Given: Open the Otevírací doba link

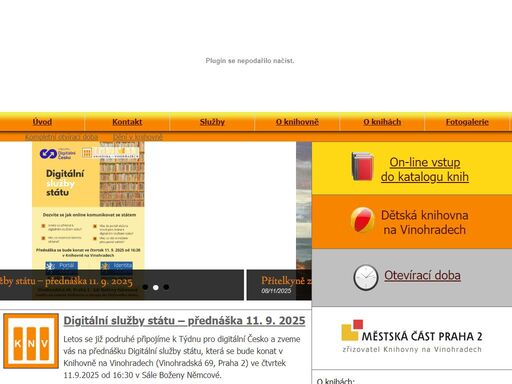Looking at the screenshot, I should 422,275.
